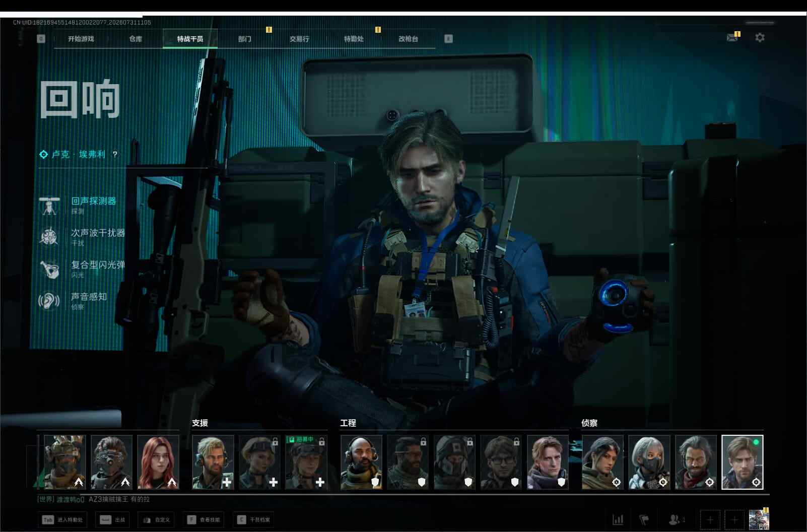Select the locked bearded engineer with goggles

(408, 462)
